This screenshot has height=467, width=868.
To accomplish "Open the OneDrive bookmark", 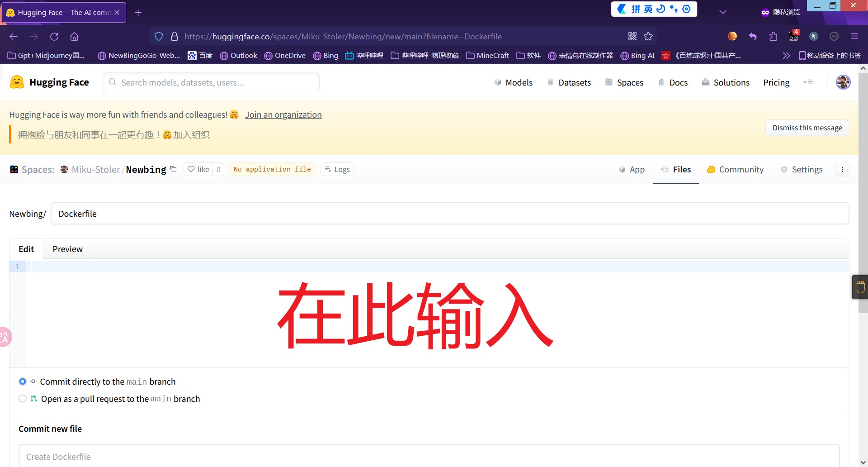I will (x=285, y=56).
